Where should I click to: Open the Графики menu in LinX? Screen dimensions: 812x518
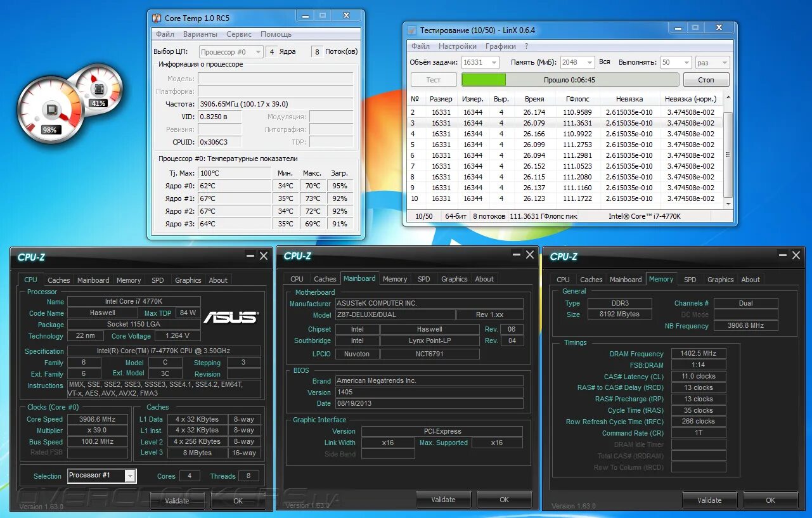501,46
